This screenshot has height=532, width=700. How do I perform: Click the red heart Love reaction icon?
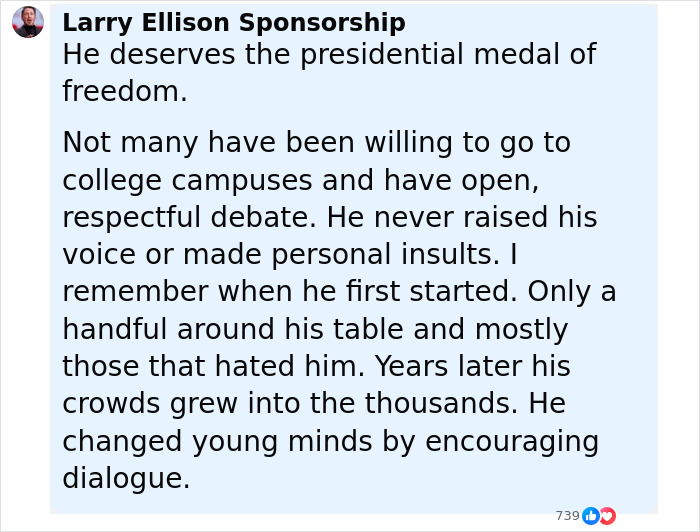point(607,516)
